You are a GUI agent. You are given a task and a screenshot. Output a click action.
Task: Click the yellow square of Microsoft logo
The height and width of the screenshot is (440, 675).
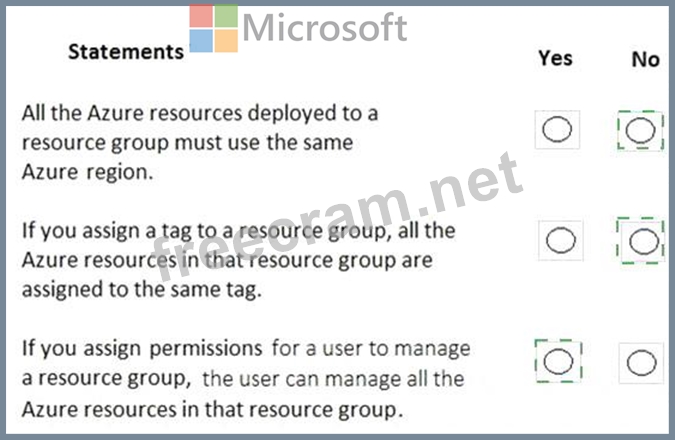pos(226,40)
